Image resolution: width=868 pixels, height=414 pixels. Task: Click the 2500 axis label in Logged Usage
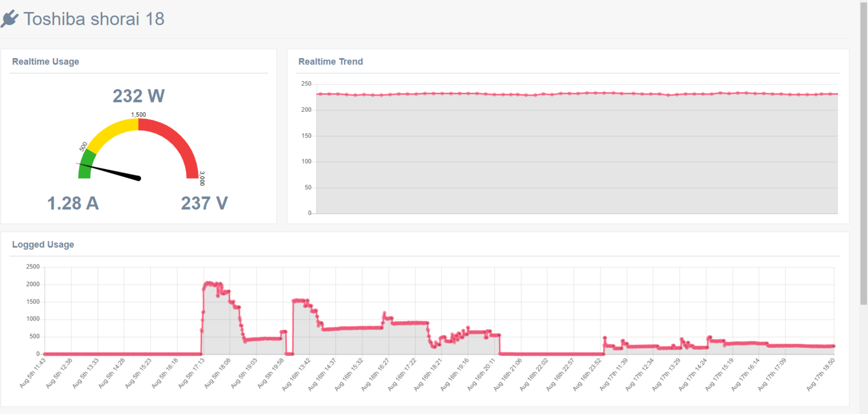(33, 266)
